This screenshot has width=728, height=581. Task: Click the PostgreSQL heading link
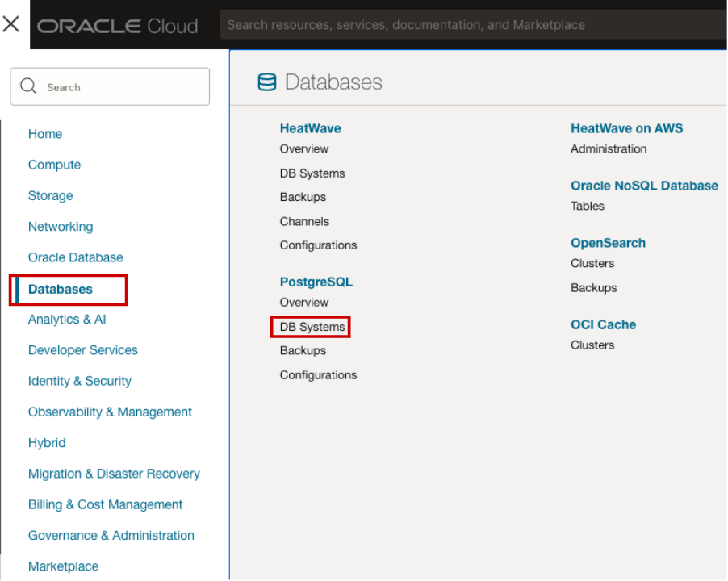316,282
